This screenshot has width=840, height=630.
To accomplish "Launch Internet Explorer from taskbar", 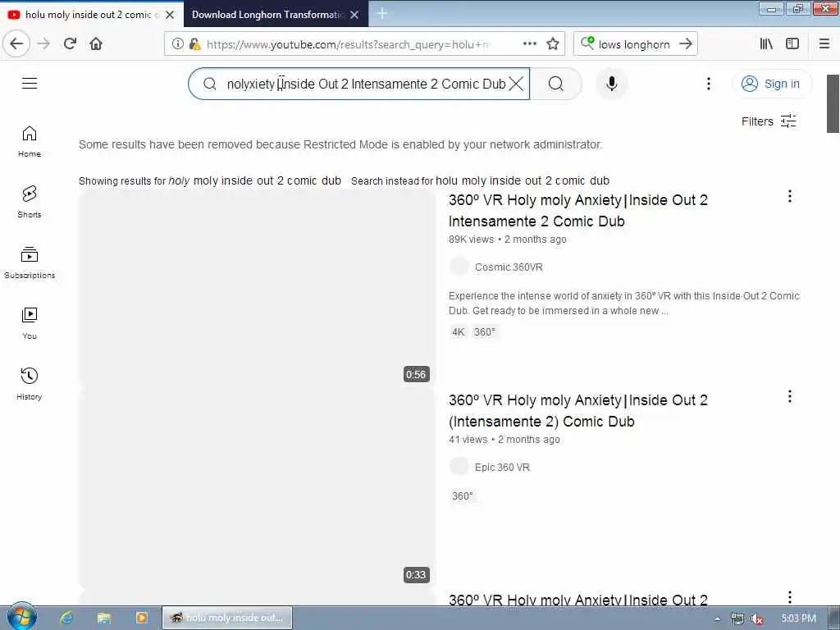I will (x=66, y=618).
